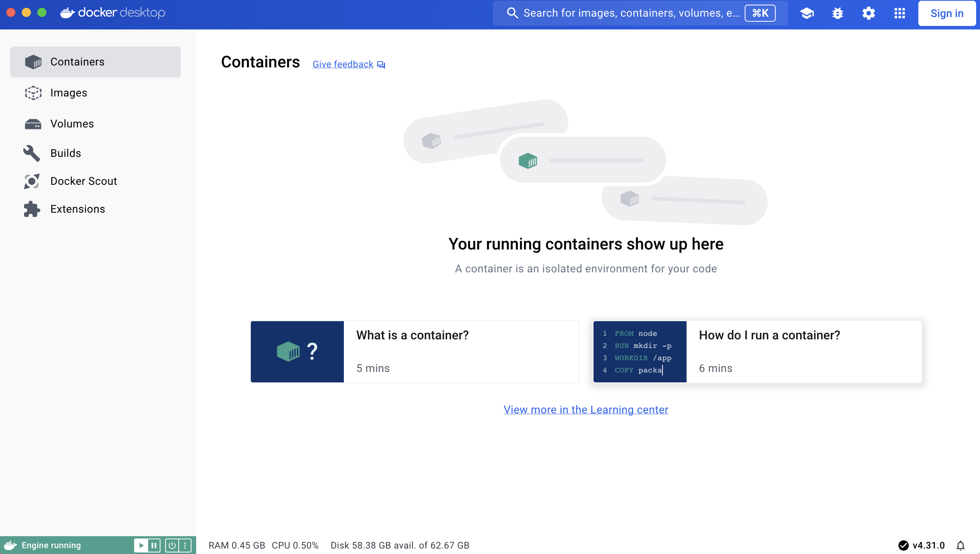Switch to the Images section
Viewport: 980px width, 554px height.
coord(69,93)
